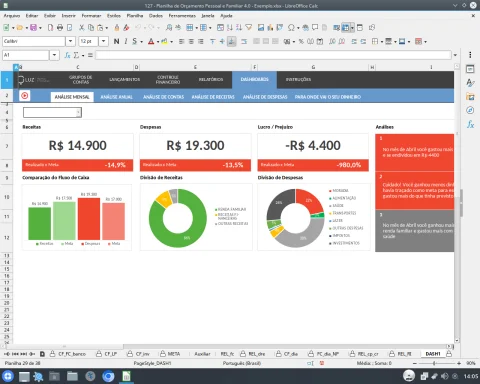Switch to the REL_dre sheet tab
Screen dimensions: 480x384
click(257, 354)
